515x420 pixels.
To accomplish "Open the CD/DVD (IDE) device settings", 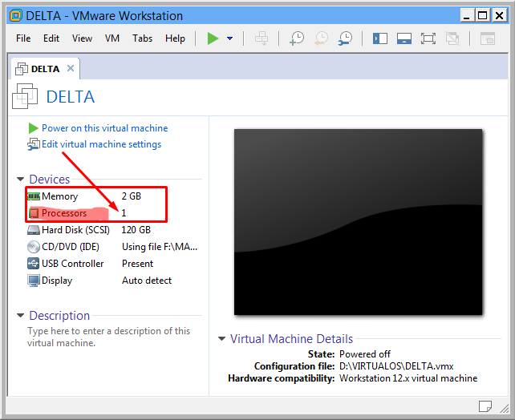I will pos(70,247).
